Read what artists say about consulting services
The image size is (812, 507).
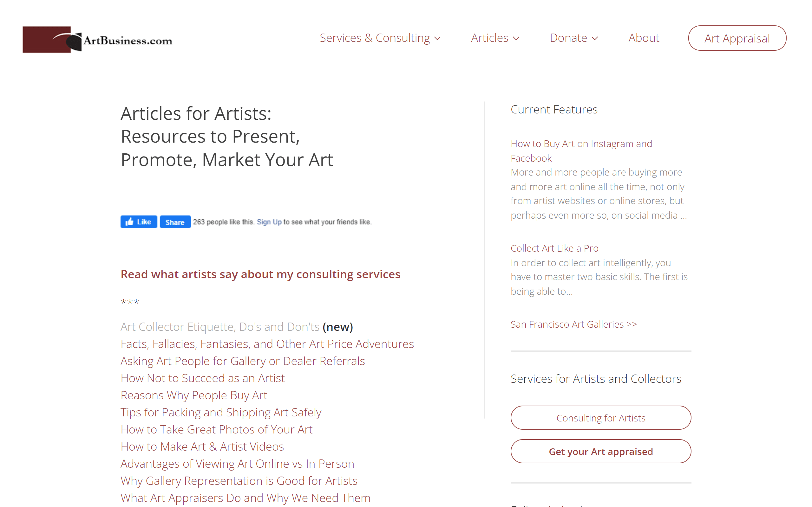point(260,274)
